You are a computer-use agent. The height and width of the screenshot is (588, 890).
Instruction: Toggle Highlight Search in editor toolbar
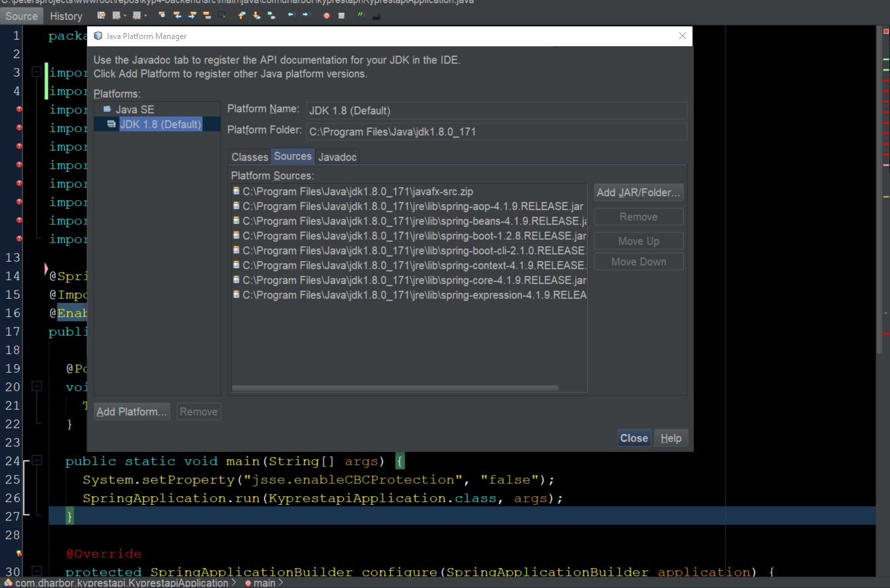tap(207, 15)
